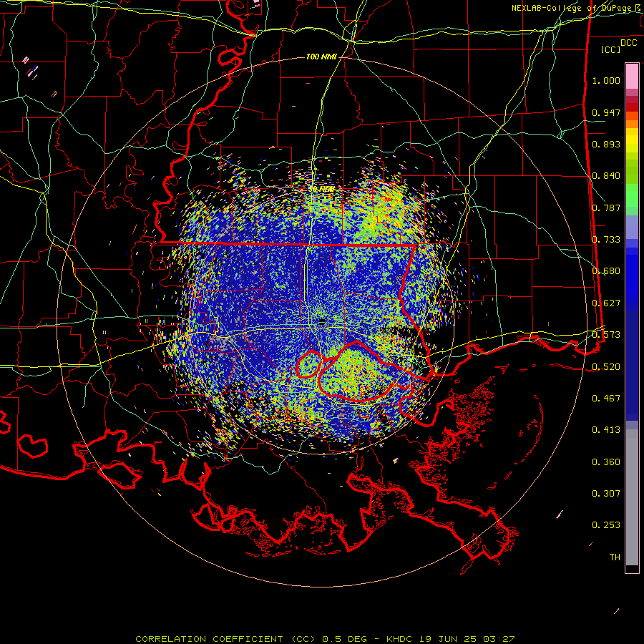
Task: Click the 0.520 color scale value
Action: 606,367
